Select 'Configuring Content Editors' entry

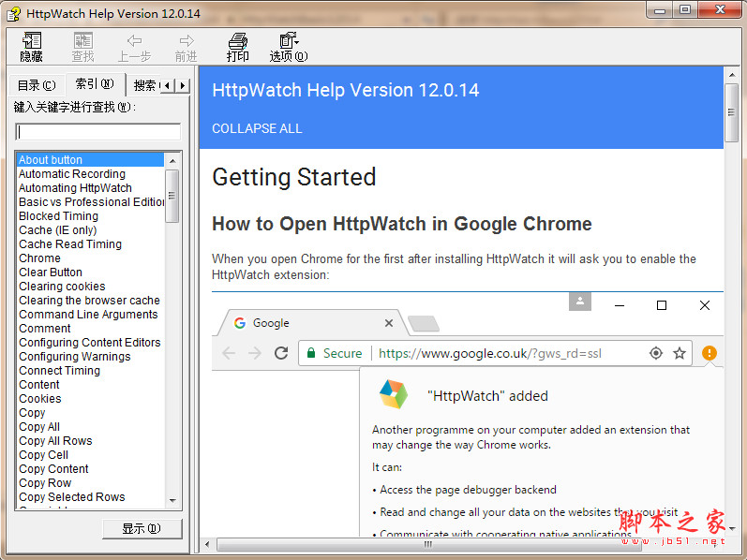tap(90, 343)
